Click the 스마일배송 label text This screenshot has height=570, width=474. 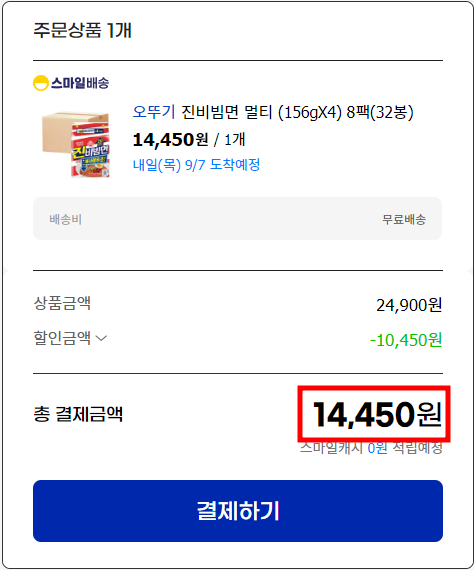(80, 83)
